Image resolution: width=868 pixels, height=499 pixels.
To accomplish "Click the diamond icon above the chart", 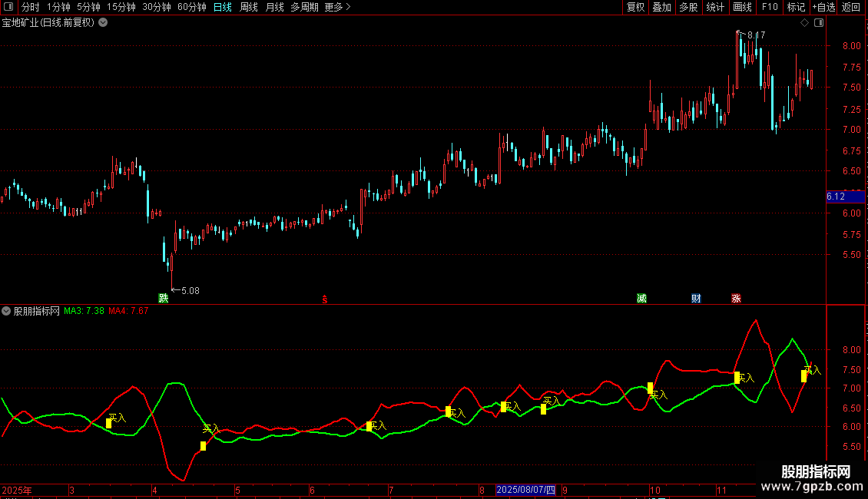I will click(x=805, y=23).
